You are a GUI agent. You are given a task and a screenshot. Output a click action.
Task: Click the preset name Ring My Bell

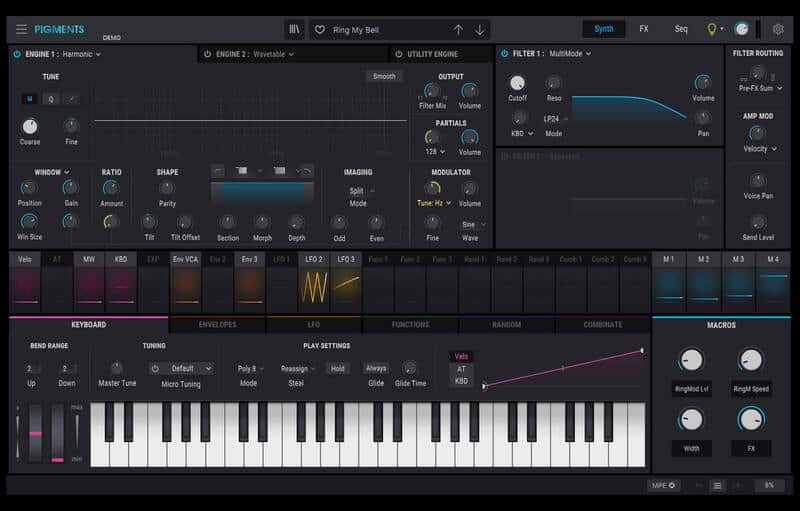(x=356, y=30)
